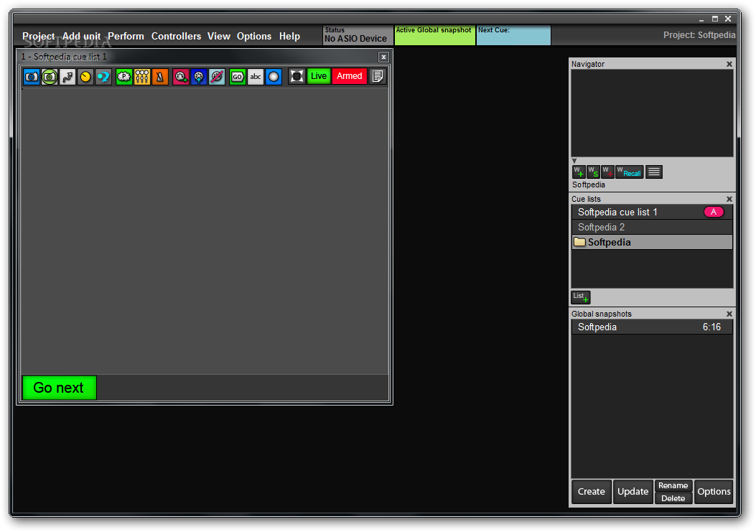Image resolution: width=756 pixels, height=532 pixels.
Task: Click the yellow clock timer icon
Action: tap(85, 77)
